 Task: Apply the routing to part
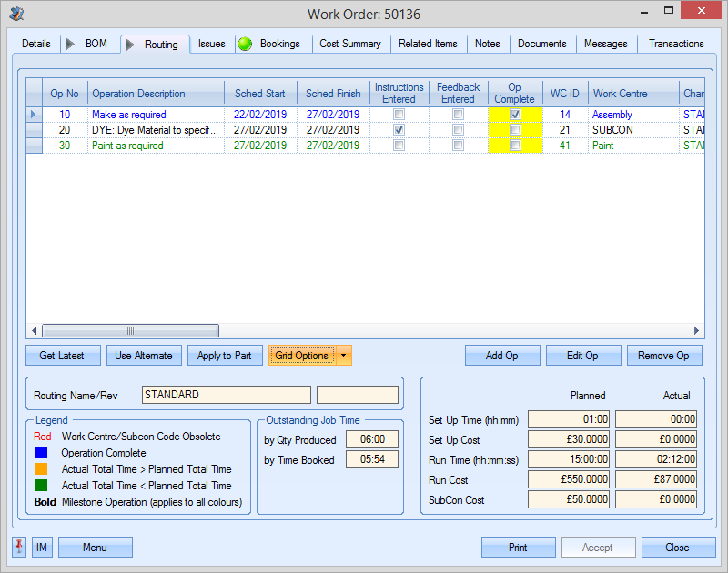[x=225, y=356]
